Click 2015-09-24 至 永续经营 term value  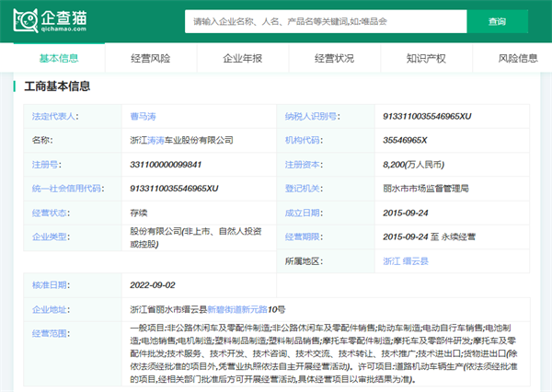click(x=429, y=236)
